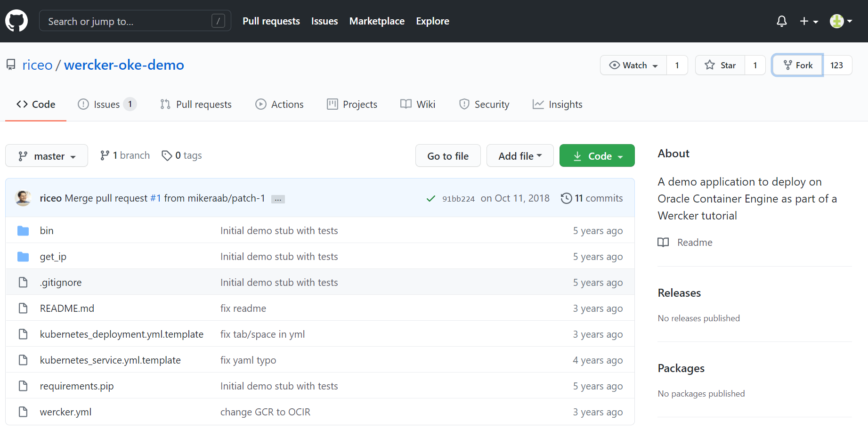This screenshot has height=430, width=868.
Task: Open the Security tab
Action: point(484,105)
